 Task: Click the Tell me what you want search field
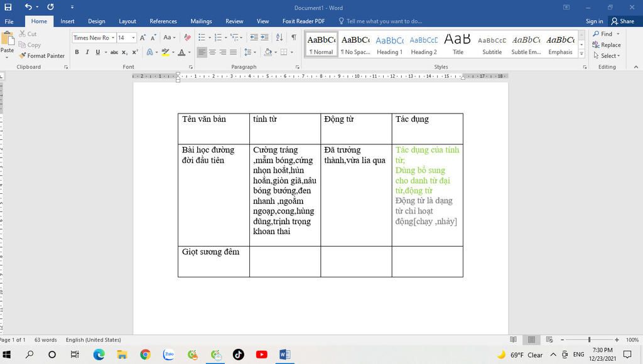point(380,21)
